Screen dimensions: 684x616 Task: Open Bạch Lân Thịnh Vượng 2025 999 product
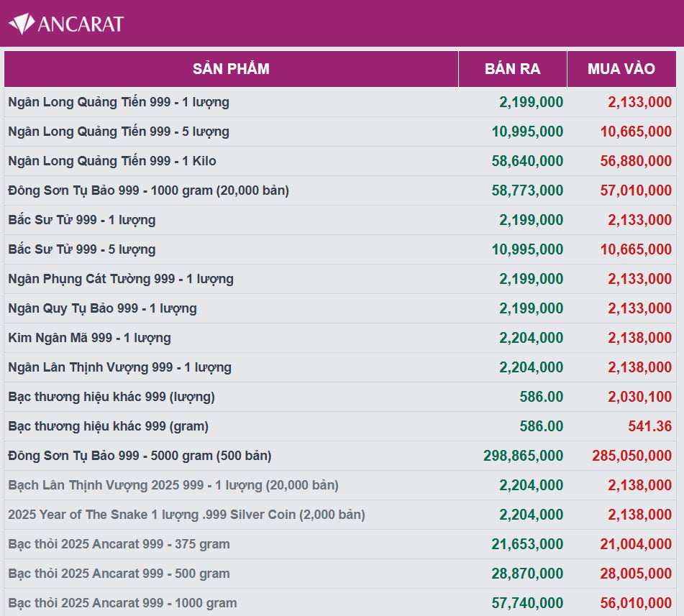pyautogui.click(x=173, y=485)
